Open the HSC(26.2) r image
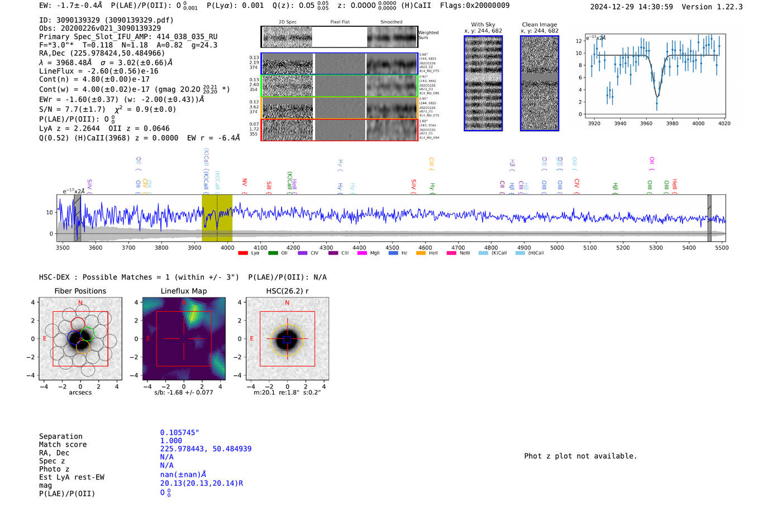The height and width of the screenshot is (532, 782). (287, 339)
